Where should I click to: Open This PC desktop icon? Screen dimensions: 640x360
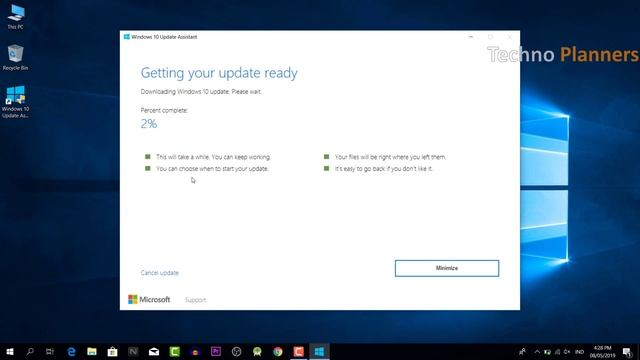16,17
